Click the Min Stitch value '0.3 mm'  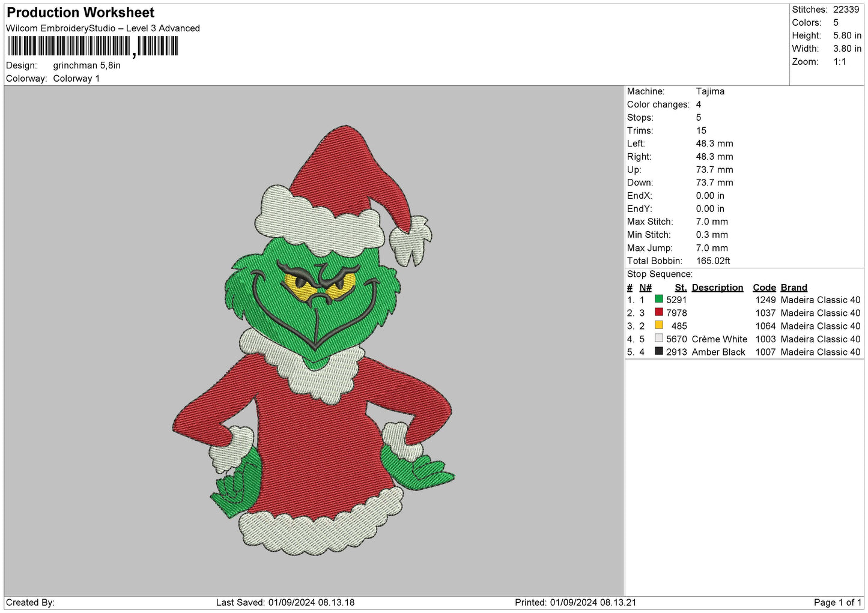pos(712,235)
